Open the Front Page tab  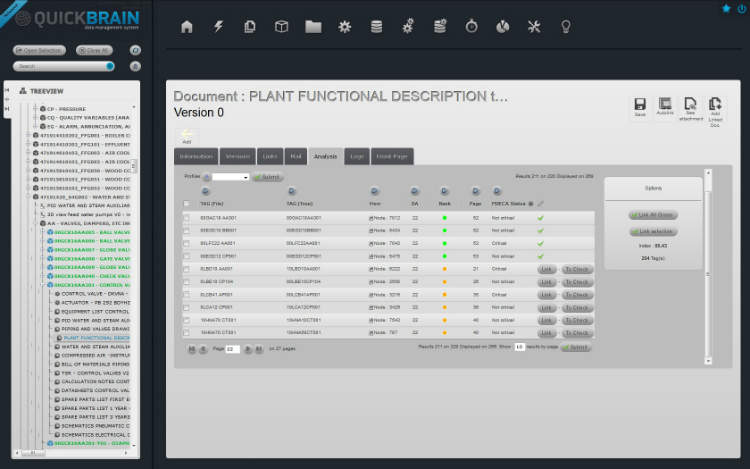(x=392, y=156)
